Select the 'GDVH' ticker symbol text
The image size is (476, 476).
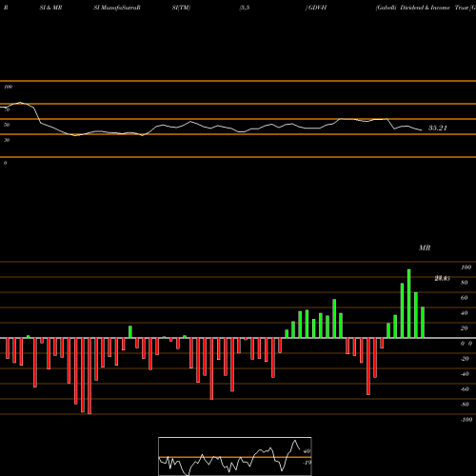[x=317, y=8]
